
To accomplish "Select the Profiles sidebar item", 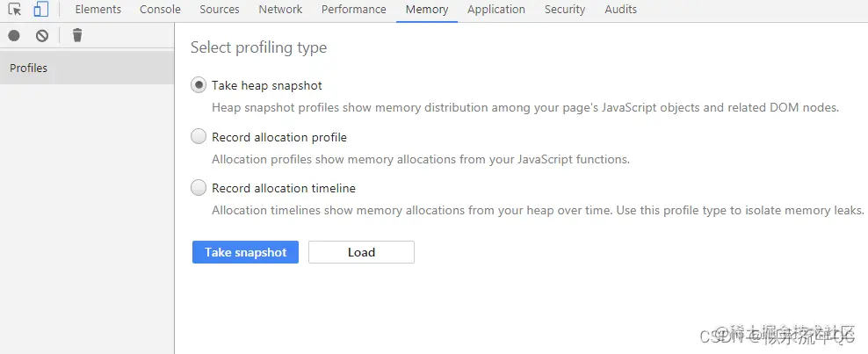I will tap(87, 68).
